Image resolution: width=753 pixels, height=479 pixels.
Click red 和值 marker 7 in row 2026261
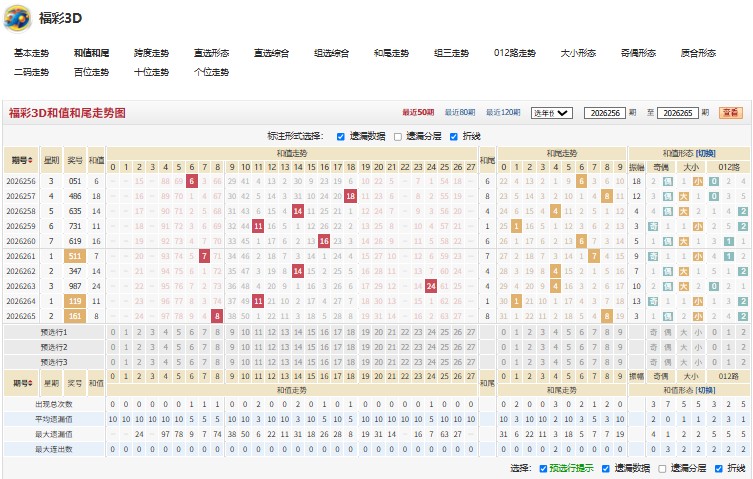click(x=205, y=256)
